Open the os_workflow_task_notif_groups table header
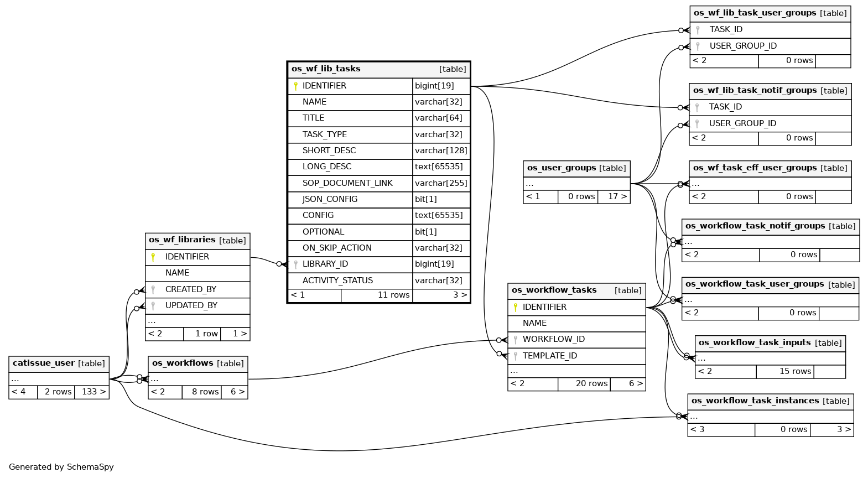Image resolution: width=868 pixels, height=478 pixels. point(771,226)
